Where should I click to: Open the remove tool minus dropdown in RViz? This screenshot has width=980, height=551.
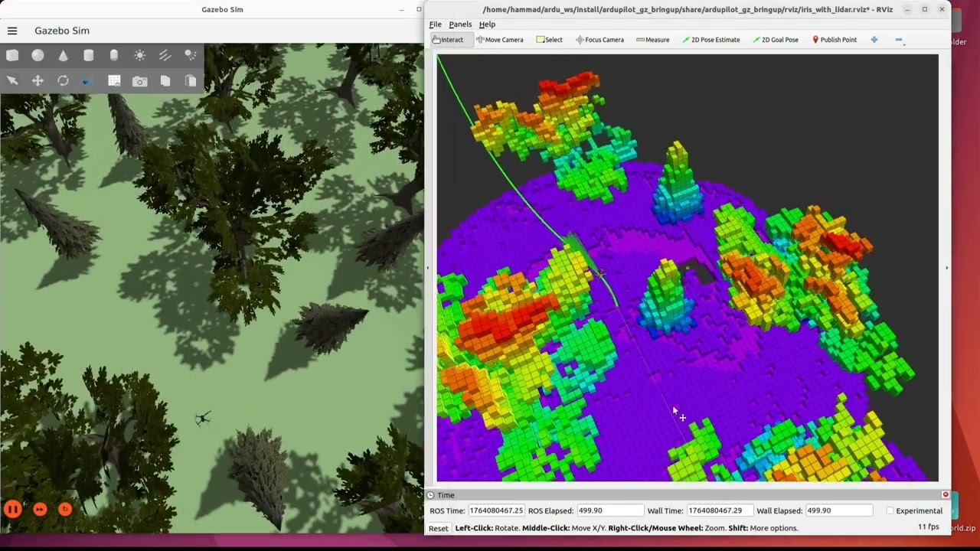[900, 40]
